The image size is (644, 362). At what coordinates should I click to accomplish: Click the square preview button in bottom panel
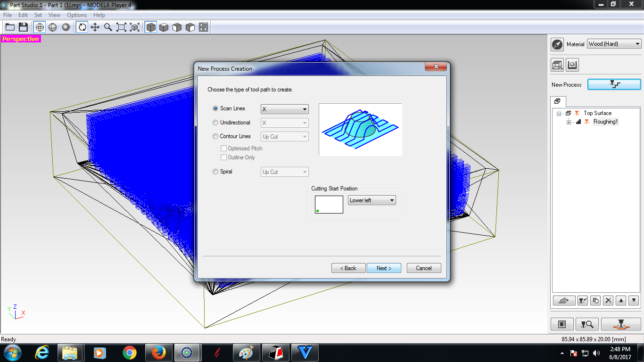click(x=562, y=324)
